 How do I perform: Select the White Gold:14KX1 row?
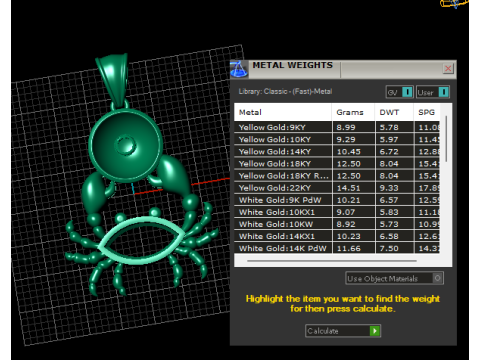click(337, 236)
